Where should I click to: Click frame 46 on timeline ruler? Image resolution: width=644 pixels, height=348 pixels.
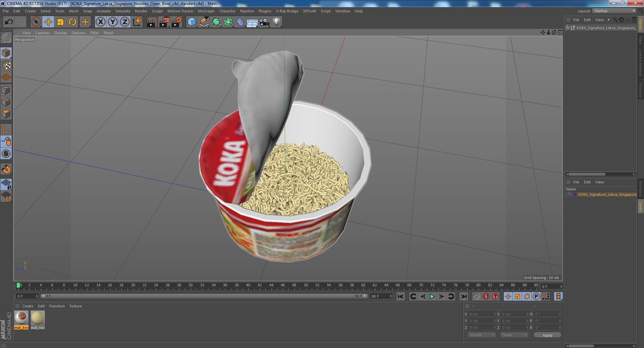[283, 285]
